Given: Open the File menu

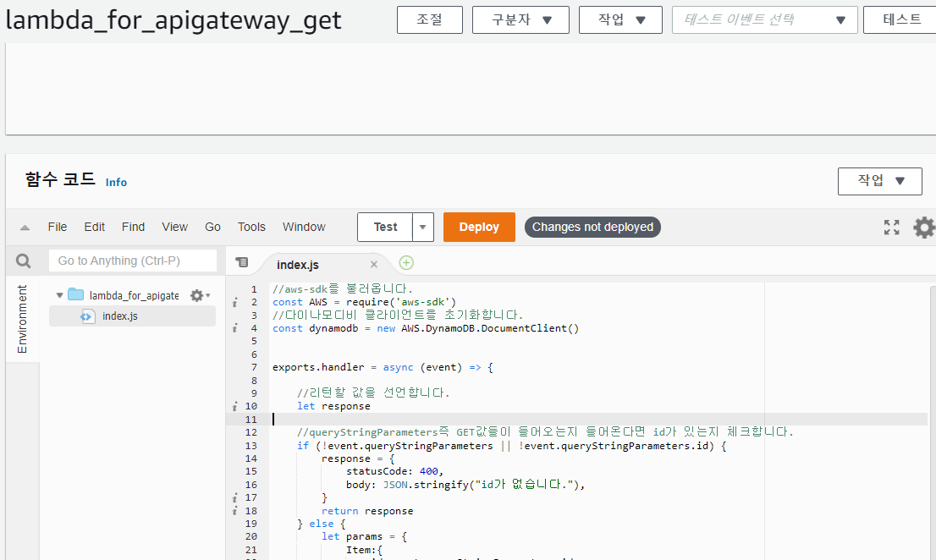Looking at the screenshot, I should [58, 227].
